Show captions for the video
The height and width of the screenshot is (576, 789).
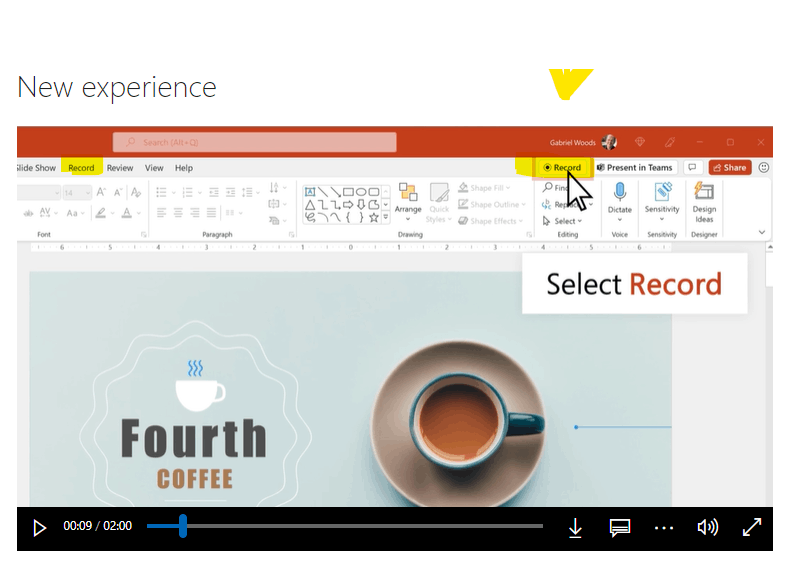click(619, 528)
